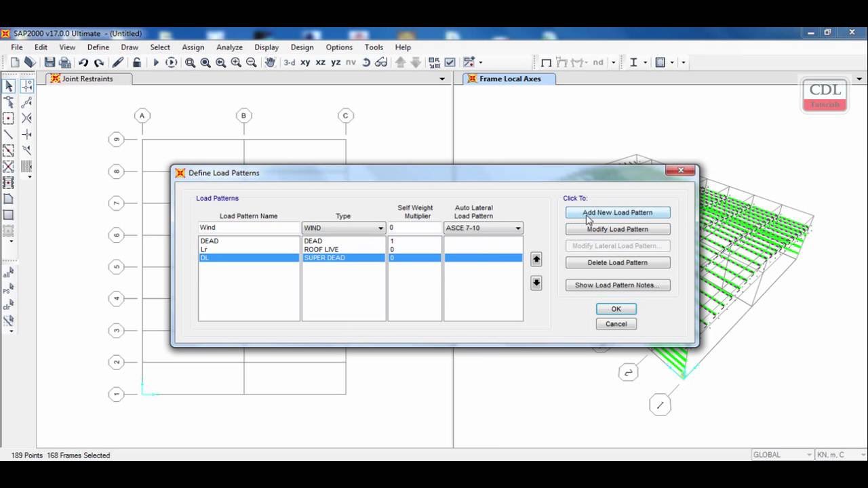Screen dimensions: 868x488
Task: Move selected load pattern down with arrow
Action: tap(536, 283)
